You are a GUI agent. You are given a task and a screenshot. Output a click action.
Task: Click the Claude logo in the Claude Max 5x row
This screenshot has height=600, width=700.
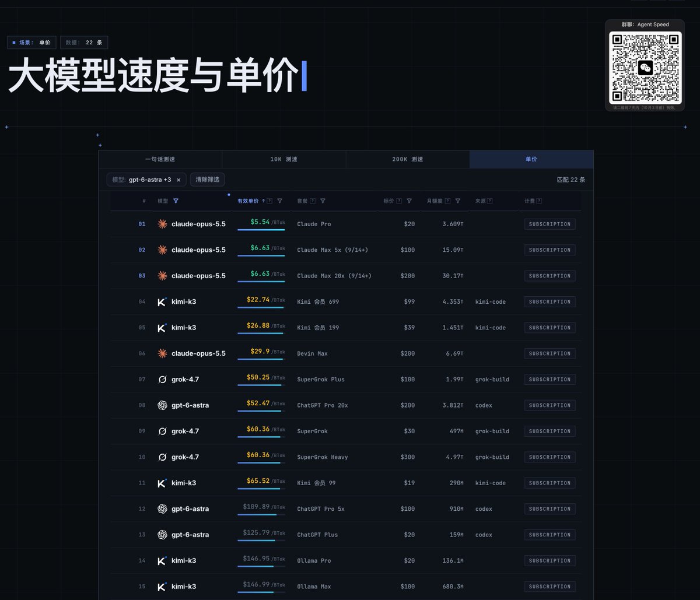click(162, 250)
